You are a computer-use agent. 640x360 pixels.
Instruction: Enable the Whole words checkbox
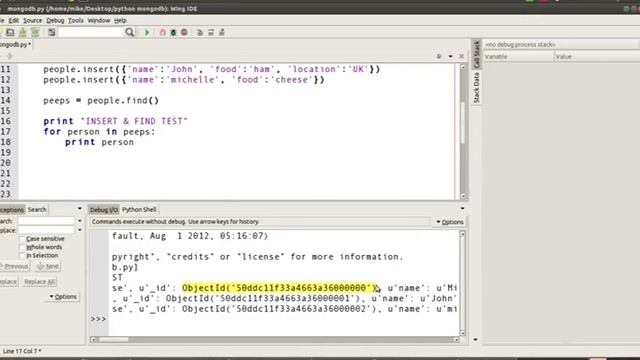tap(22, 247)
